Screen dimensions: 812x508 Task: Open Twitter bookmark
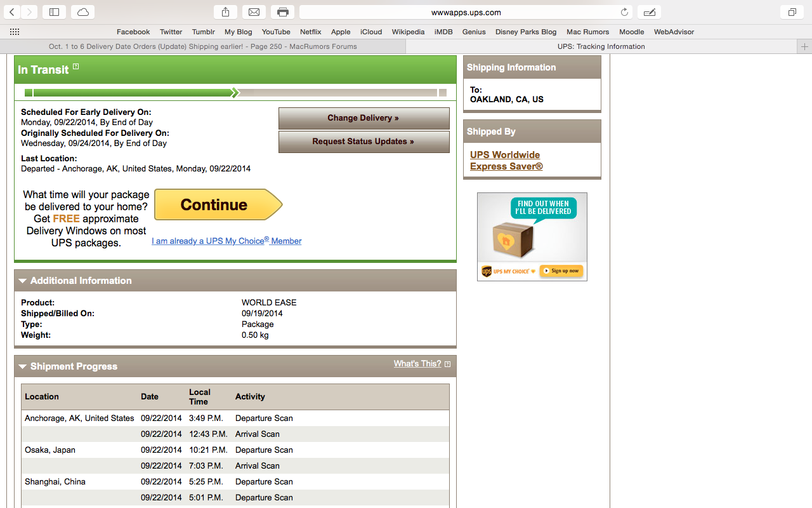pyautogui.click(x=171, y=32)
